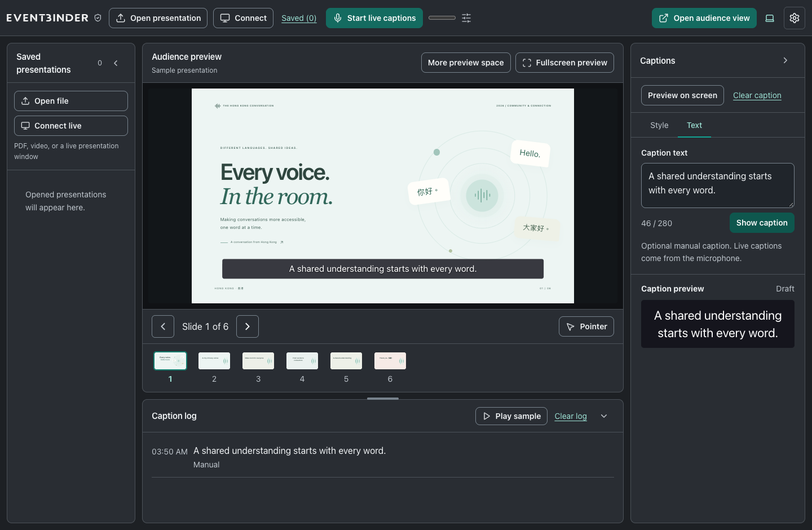The height and width of the screenshot is (530, 812).
Task: Switch to the Style tab
Action: tap(659, 125)
